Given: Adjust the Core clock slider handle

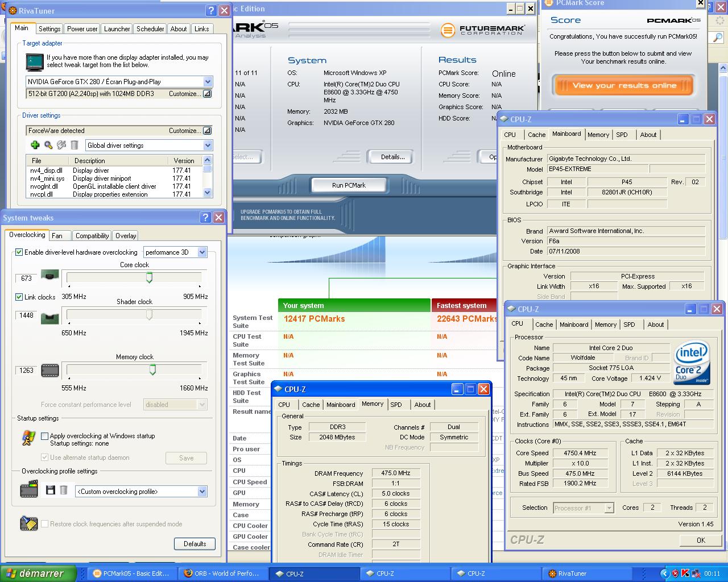Looking at the screenshot, I should coord(149,277).
